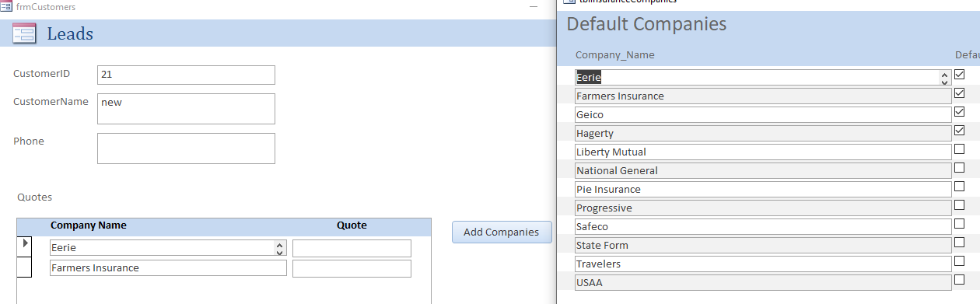Check Default checkbox for Travelers

coord(959,261)
